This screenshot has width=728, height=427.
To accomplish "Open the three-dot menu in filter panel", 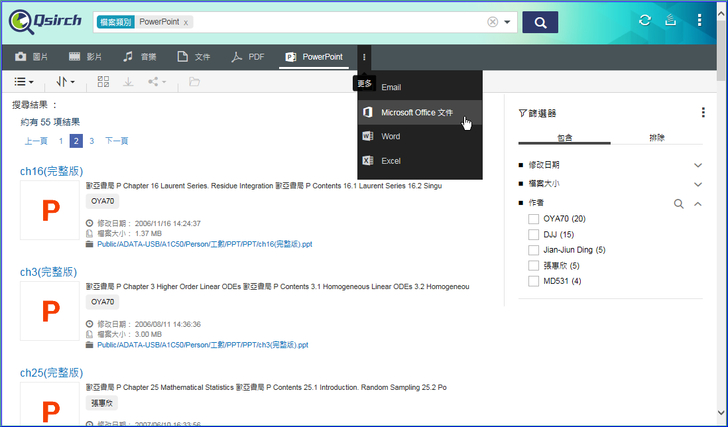I will [703, 113].
